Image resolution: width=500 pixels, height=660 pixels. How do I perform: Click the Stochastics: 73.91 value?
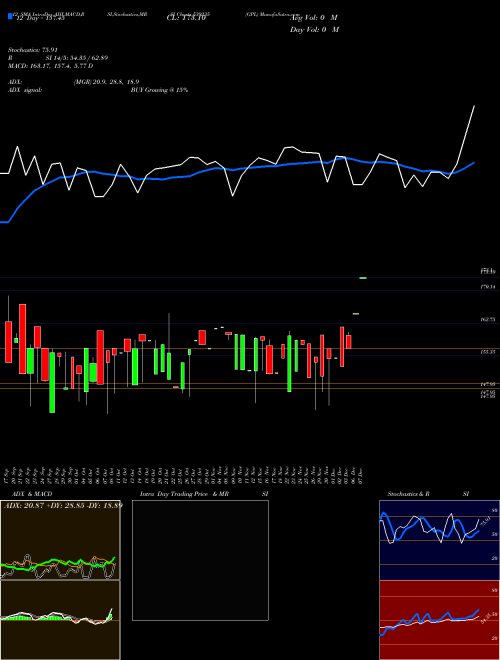[32, 50]
